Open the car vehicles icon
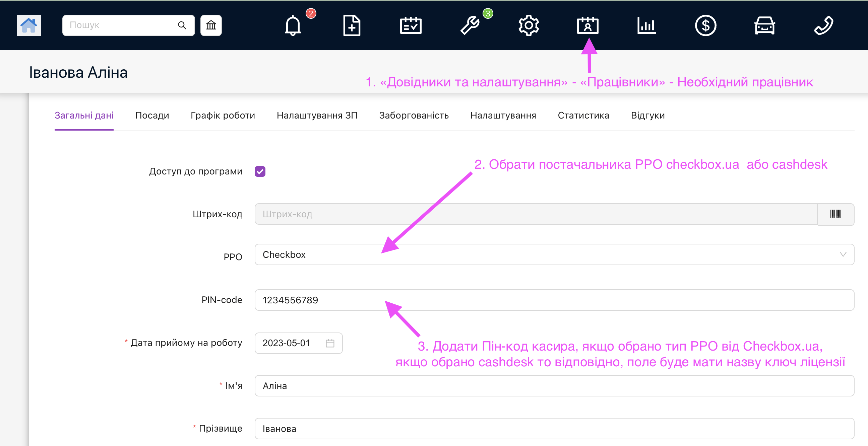This screenshot has width=868, height=446. click(x=764, y=25)
